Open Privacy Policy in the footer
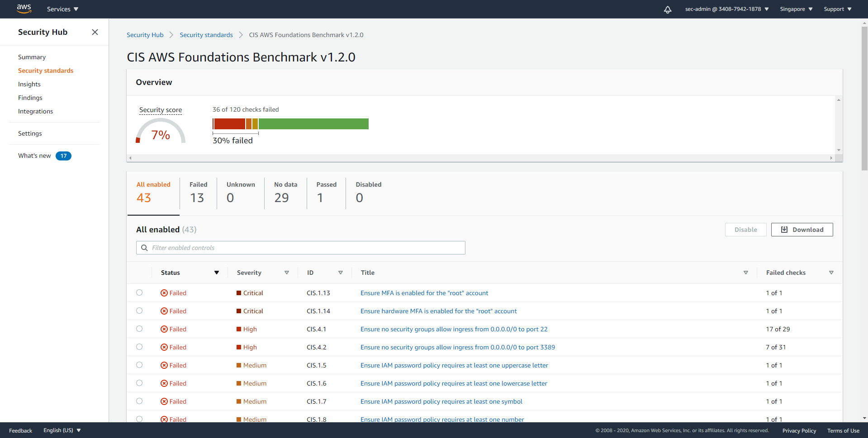Viewport: 868px width, 438px height. (799, 430)
